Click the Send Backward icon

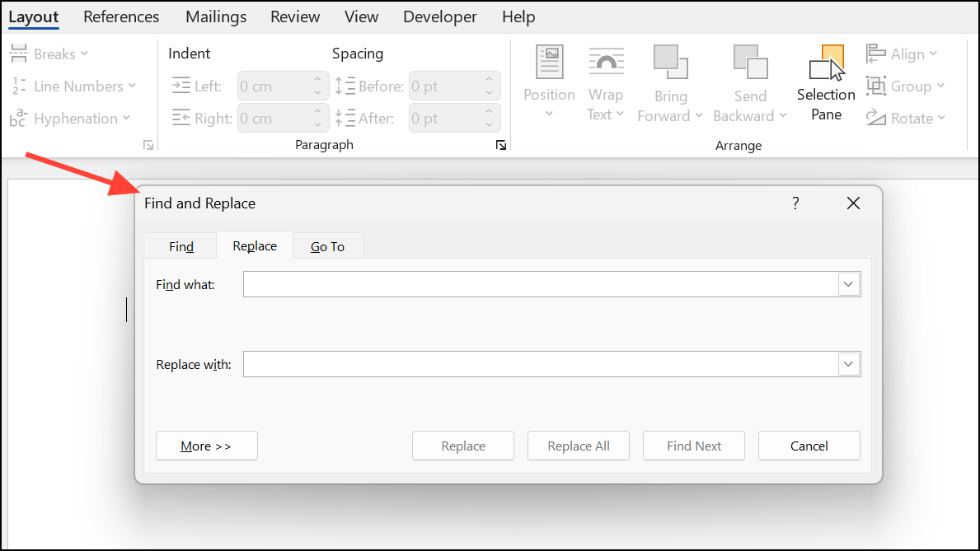(x=750, y=63)
